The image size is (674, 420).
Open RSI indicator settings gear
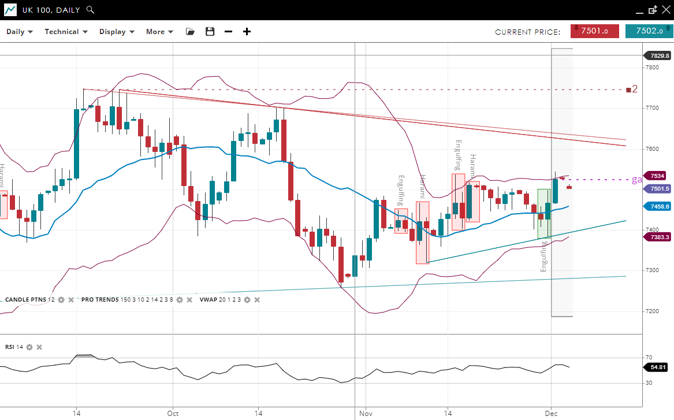(29, 347)
